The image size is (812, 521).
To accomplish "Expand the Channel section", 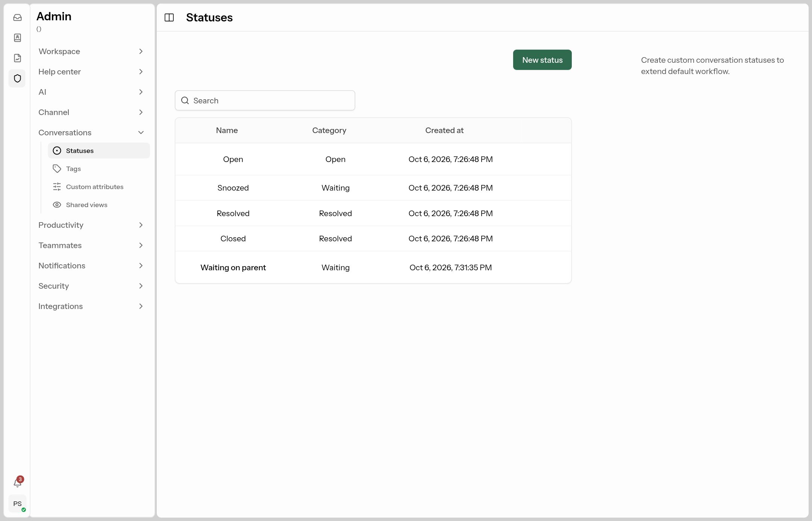I will click(91, 112).
